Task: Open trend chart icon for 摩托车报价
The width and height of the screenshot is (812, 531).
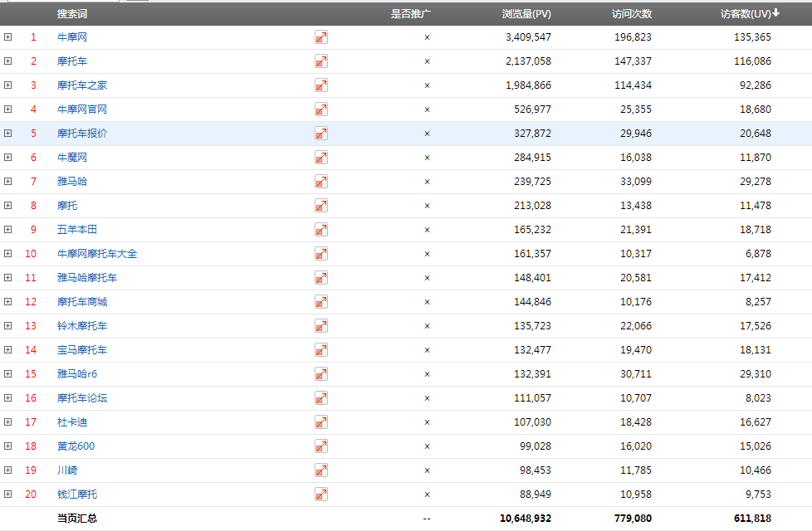Action: coord(321,134)
